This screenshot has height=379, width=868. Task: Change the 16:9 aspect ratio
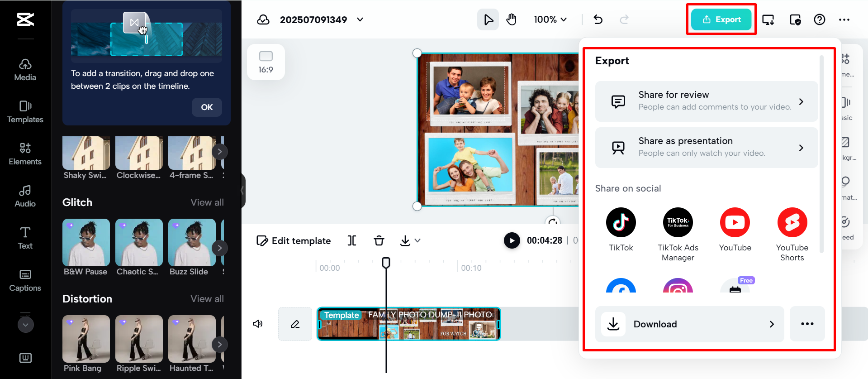tap(266, 62)
